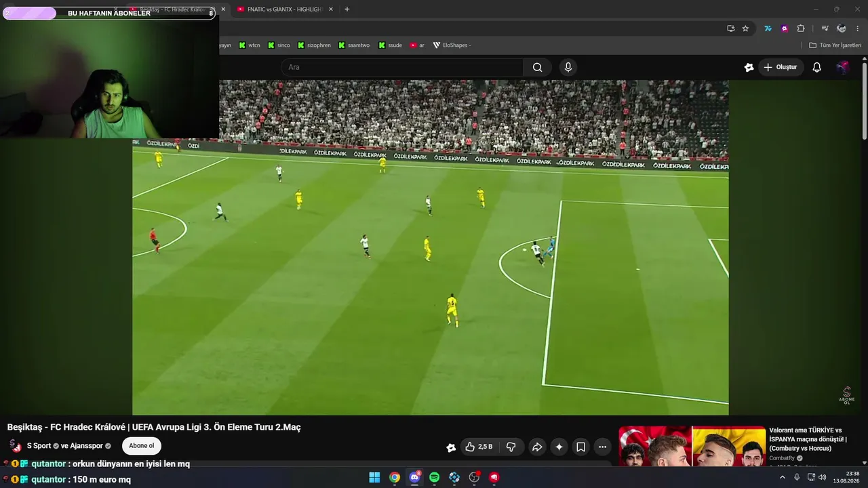
Task: Open the sizophren bookmark
Action: tap(313, 45)
